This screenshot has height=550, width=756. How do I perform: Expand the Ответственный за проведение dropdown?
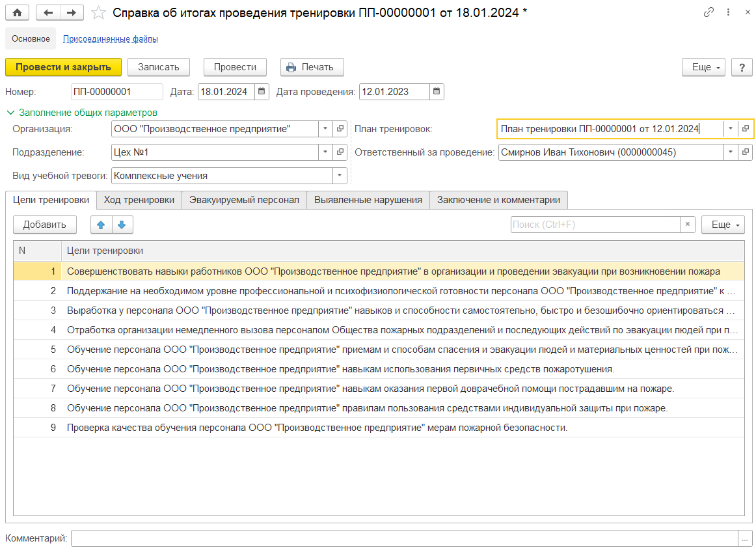(x=731, y=152)
